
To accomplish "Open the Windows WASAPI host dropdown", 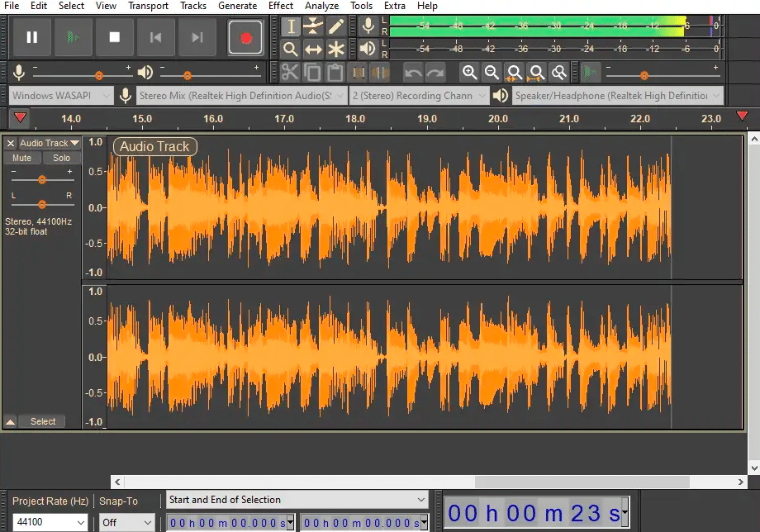I will point(61,96).
